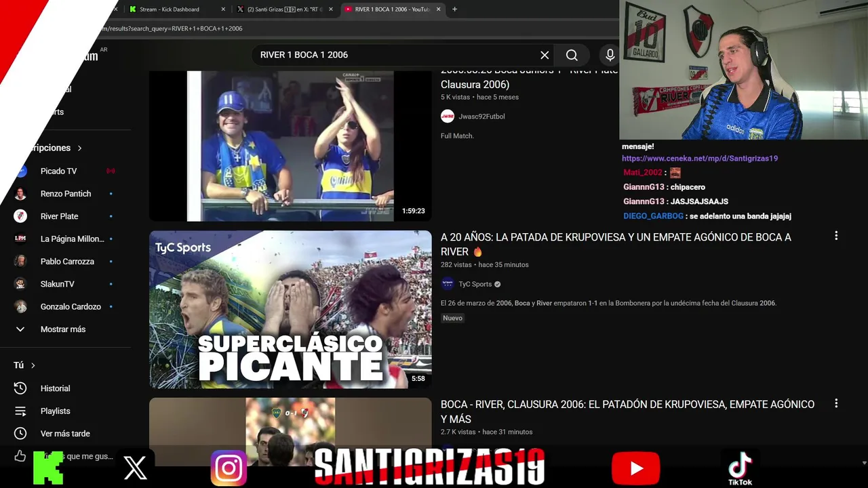The width and height of the screenshot is (868, 488).
Task: Click the Playlists list icon
Action: (x=20, y=411)
